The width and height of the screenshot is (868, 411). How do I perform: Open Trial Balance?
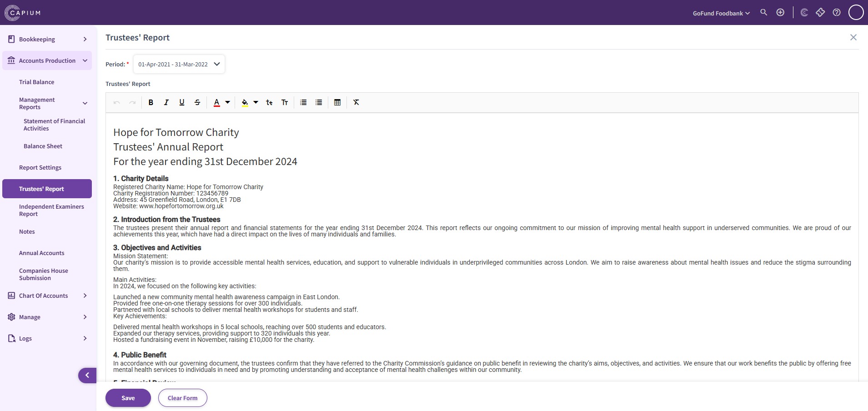tap(36, 82)
